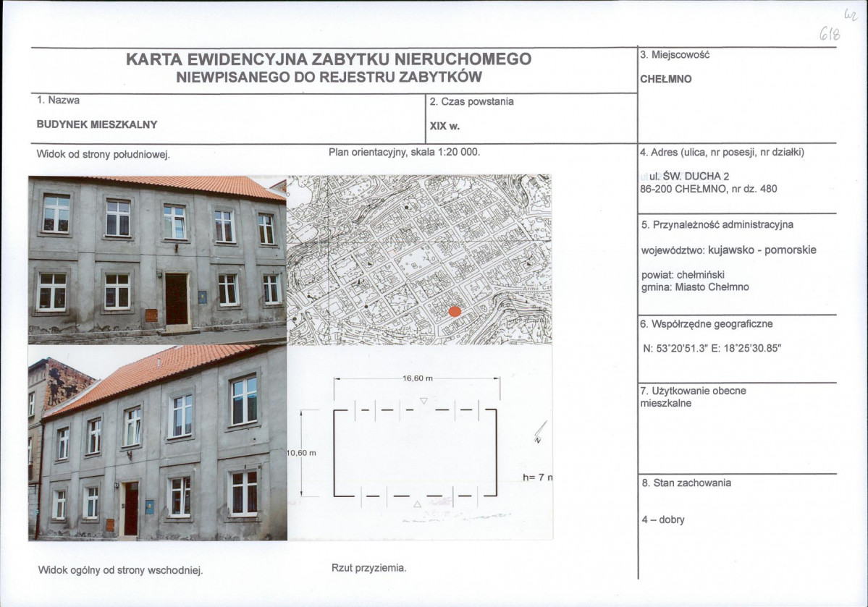Click the line '86-200 CHEŁMNO, nr dz. 480'

[709, 190]
